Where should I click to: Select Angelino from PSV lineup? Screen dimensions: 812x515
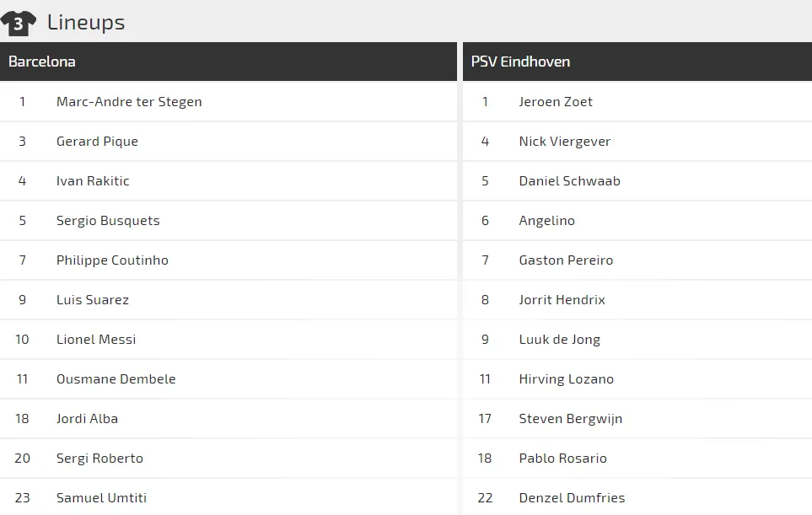click(546, 221)
